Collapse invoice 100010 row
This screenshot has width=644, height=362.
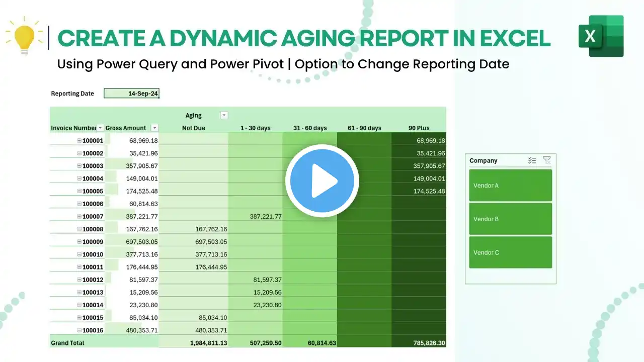[x=79, y=254]
